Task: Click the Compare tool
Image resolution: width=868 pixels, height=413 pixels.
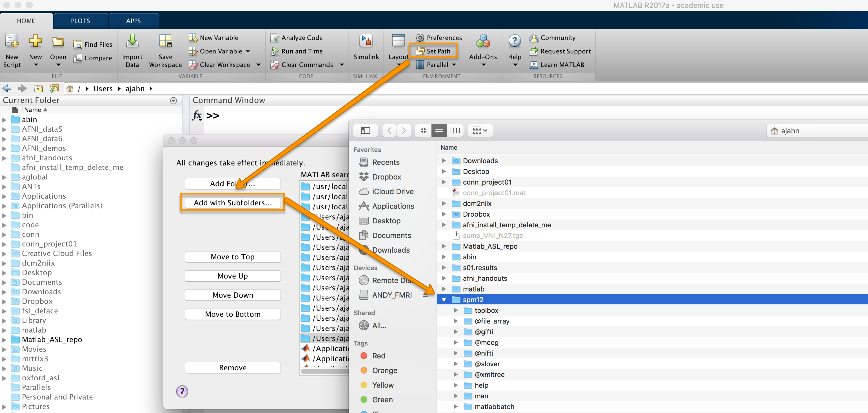Action: (x=93, y=58)
